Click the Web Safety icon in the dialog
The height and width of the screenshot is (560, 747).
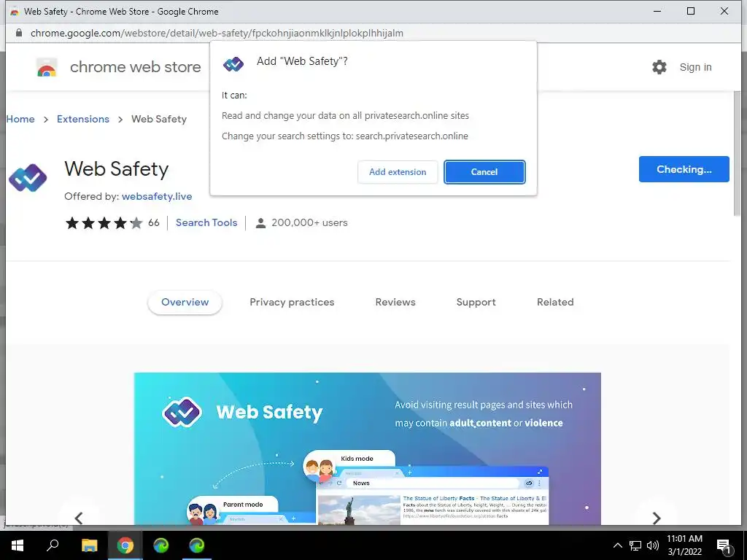coord(233,64)
